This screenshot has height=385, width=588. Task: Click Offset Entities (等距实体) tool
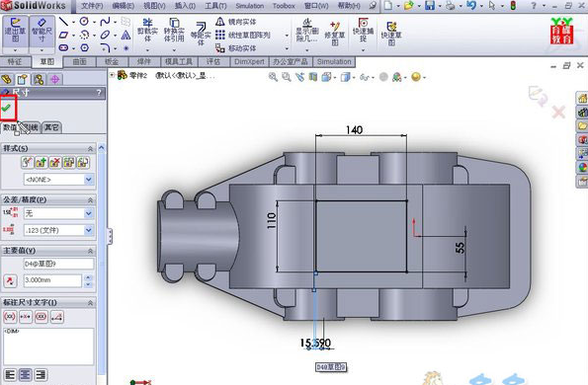(x=201, y=34)
